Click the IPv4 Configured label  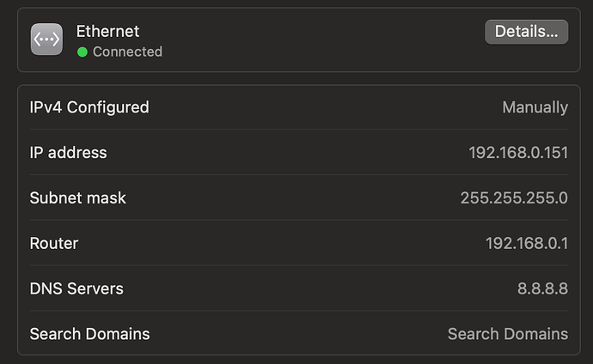(x=89, y=107)
